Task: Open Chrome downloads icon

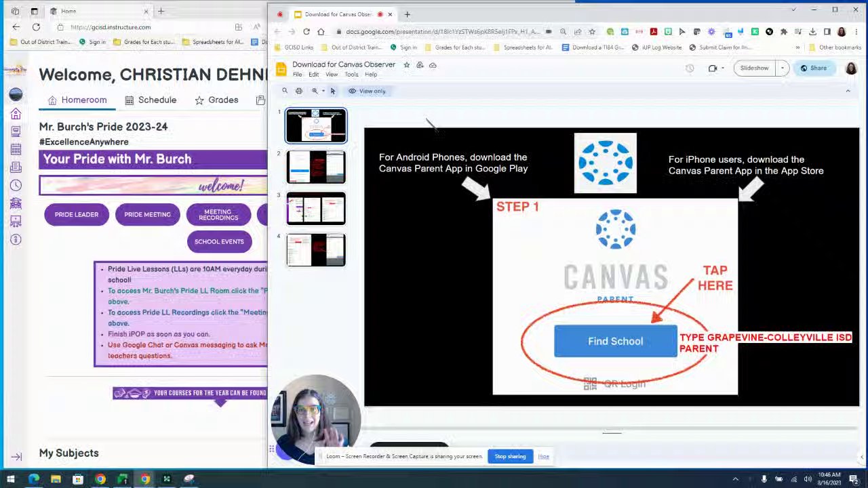Action: [x=812, y=32]
